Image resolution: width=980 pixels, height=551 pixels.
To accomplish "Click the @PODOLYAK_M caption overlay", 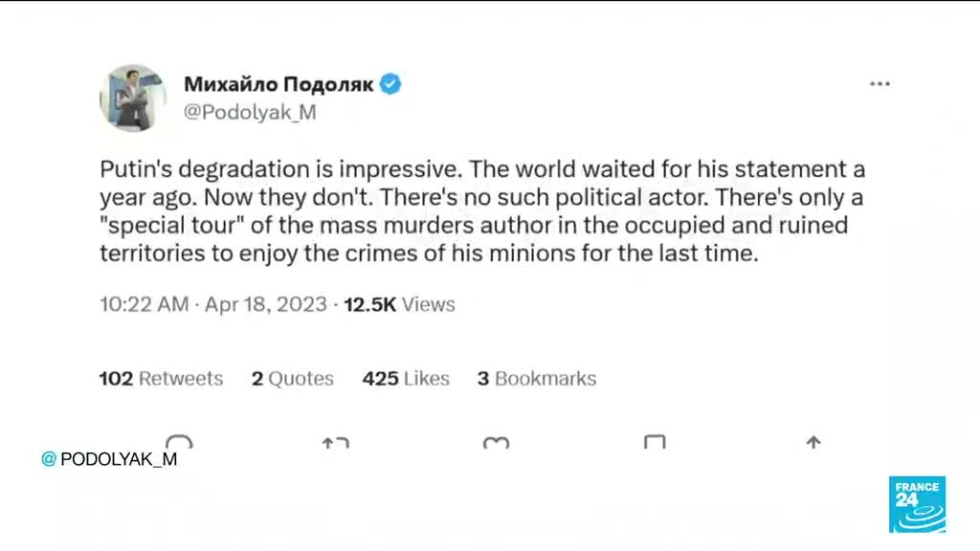I will coord(109,459).
